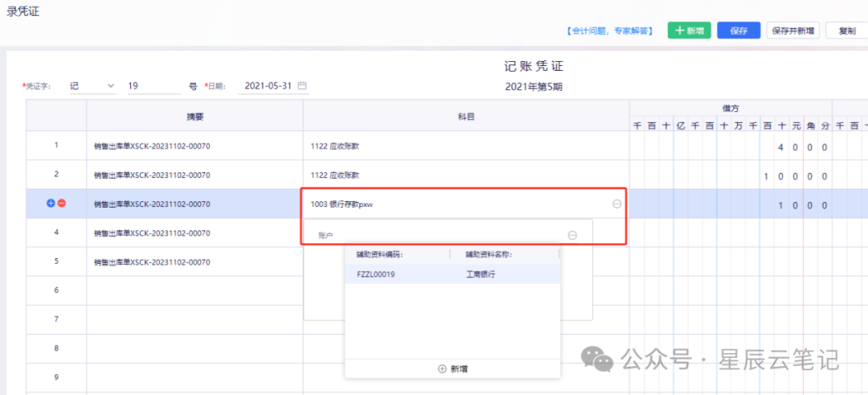Click the blue plus add-row icon
868x395 pixels.
[x=51, y=204]
